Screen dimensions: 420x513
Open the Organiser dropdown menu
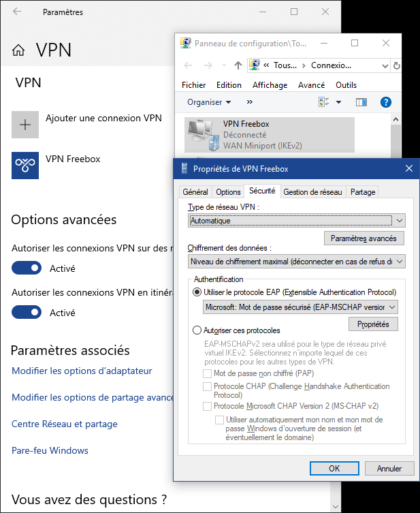click(209, 102)
